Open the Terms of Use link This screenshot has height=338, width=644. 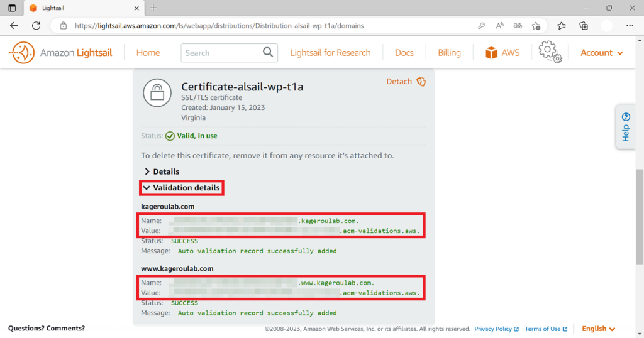click(546, 329)
